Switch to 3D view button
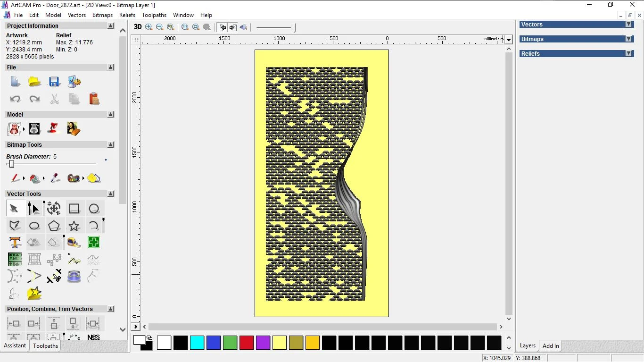 pyautogui.click(x=138, y=27)
